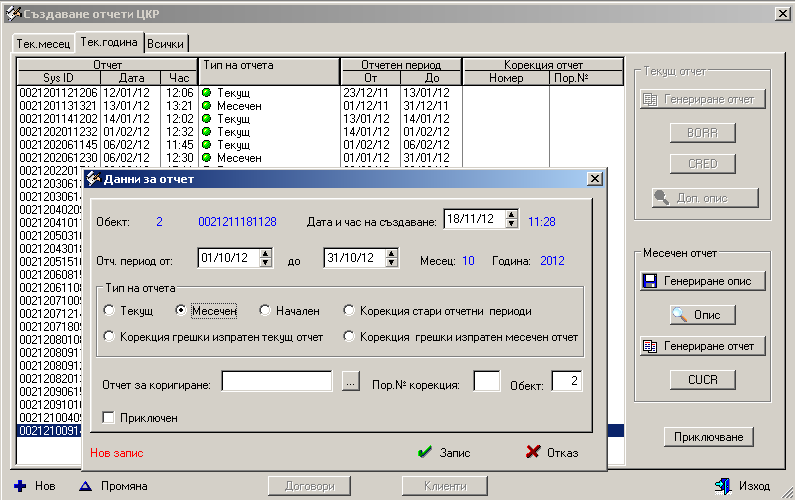795x500 pixels.
Task: Click the magnifier icon on Опис button
Action: coord(679,315)
